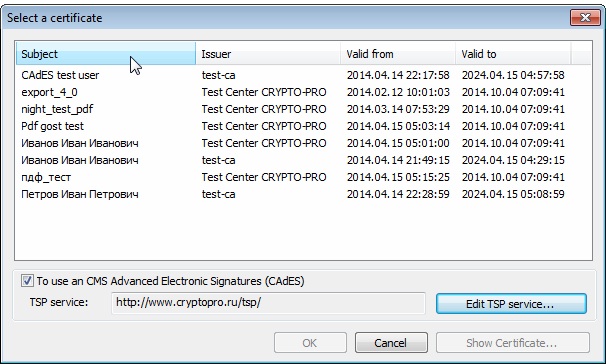Sort by the Issuer column header

(268, 54)
